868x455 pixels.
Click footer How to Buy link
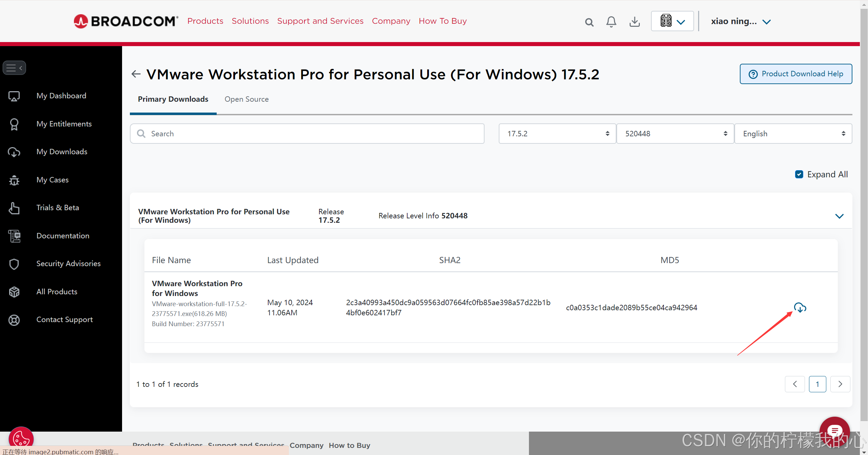tap(349, 445)
